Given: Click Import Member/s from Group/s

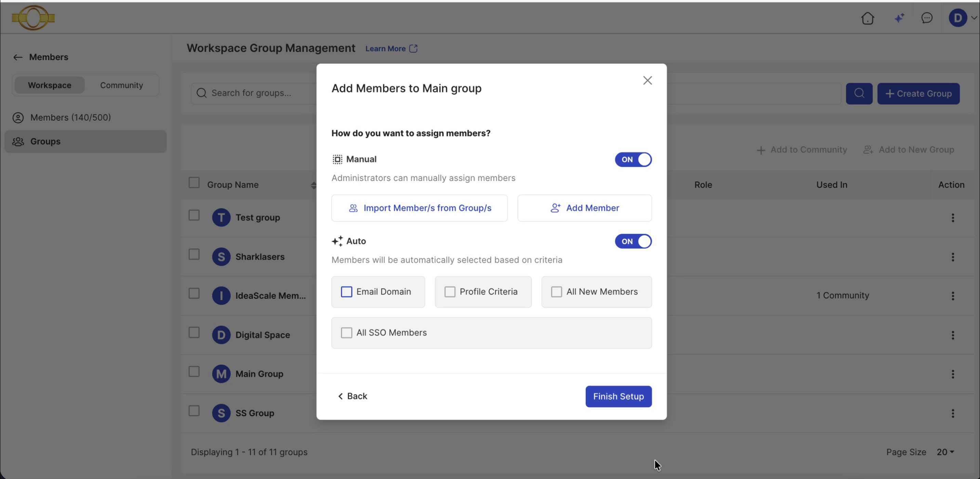Looking at the screenshot, I should point(419,208).
